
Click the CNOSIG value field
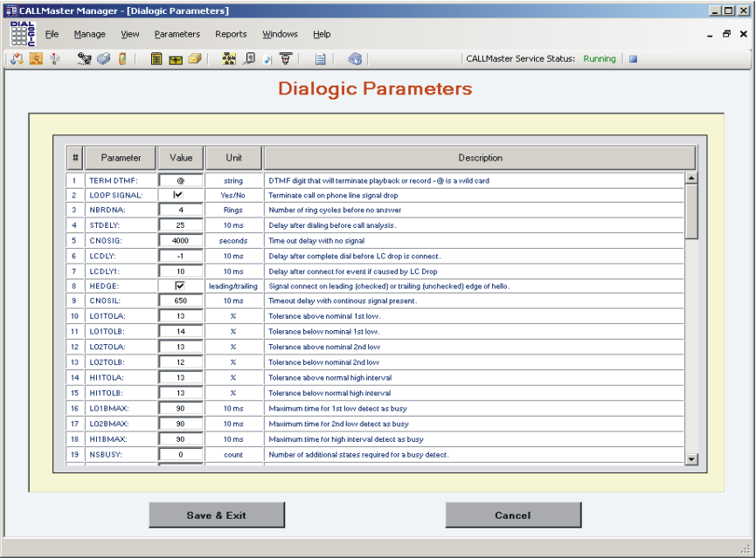tap(181, 240)
